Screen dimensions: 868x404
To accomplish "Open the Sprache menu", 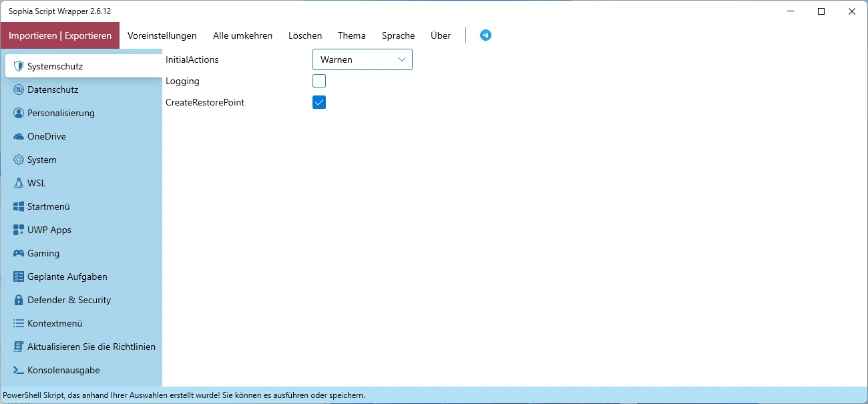I will coord(399,35).
